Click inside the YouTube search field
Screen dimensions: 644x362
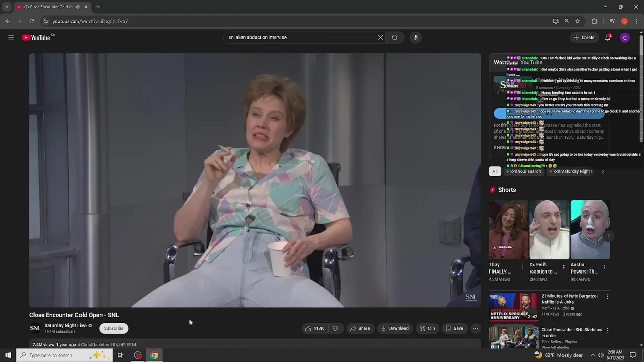click(x=302, y=37)
